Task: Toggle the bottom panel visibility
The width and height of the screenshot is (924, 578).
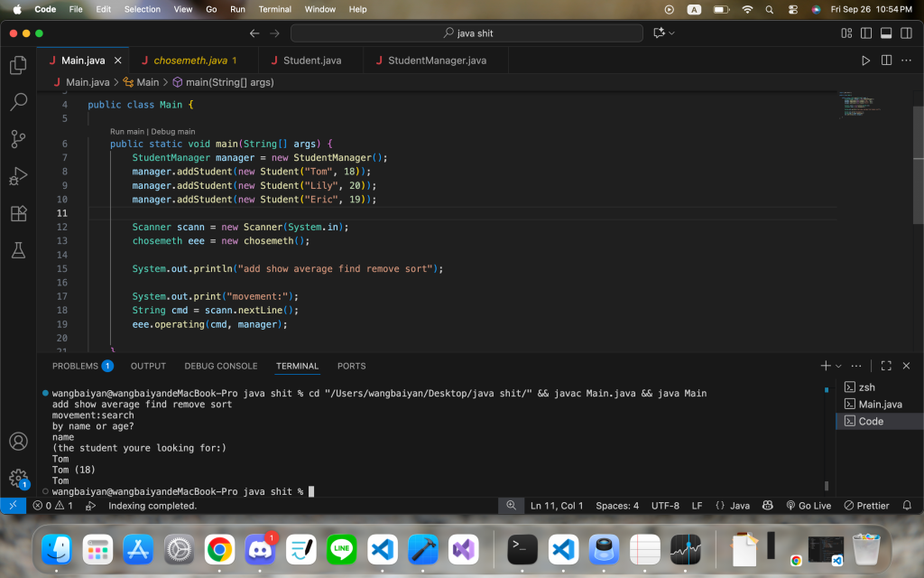Action: coord(886,33)
